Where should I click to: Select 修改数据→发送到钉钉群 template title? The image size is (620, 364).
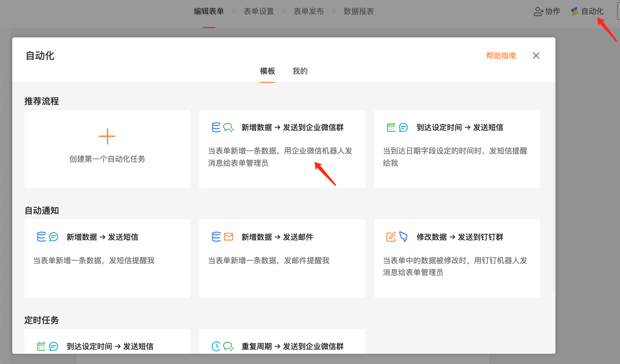coord(460,237)
